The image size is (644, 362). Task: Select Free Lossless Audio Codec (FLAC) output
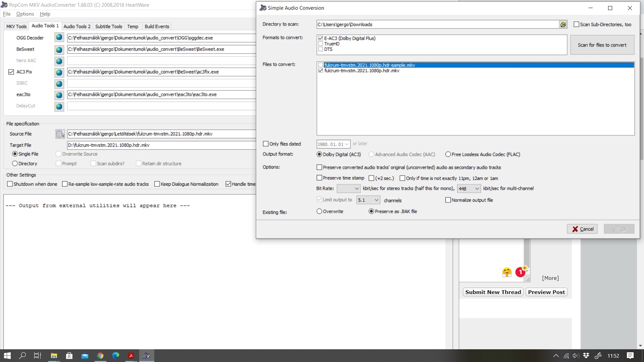point(448,155)
